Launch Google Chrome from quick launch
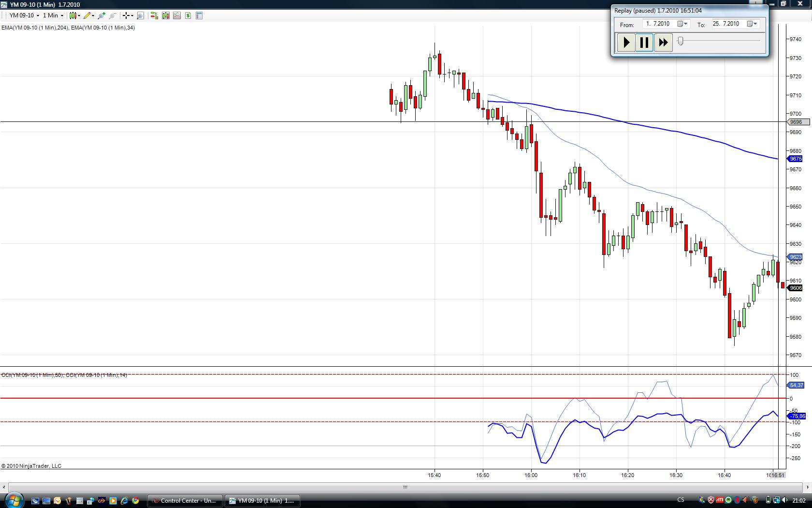This screenshot has height=508, width=812. [135, 501]
